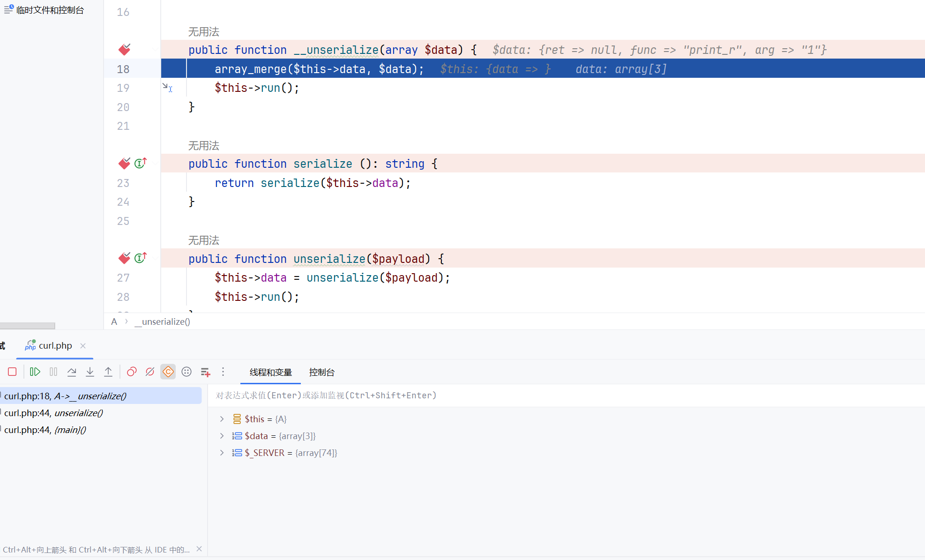925x560 pixels.
Task: Click the Step Over button
Action: coord(72,372)
